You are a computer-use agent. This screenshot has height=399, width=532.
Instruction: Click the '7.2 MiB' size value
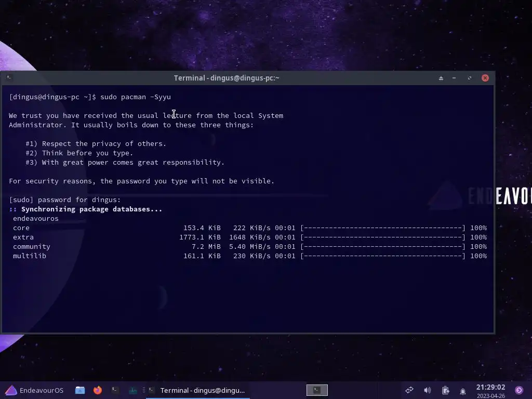tap(206, 247)
